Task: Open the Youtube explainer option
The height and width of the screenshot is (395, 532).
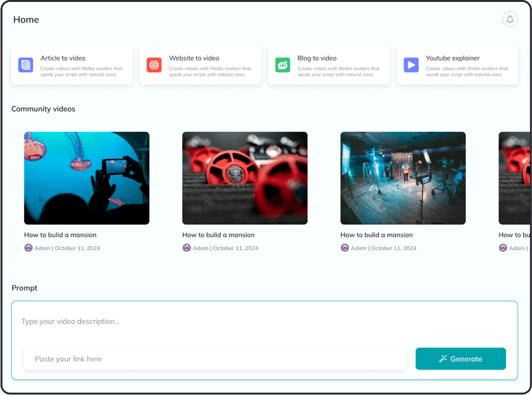Action: [457, 65]
